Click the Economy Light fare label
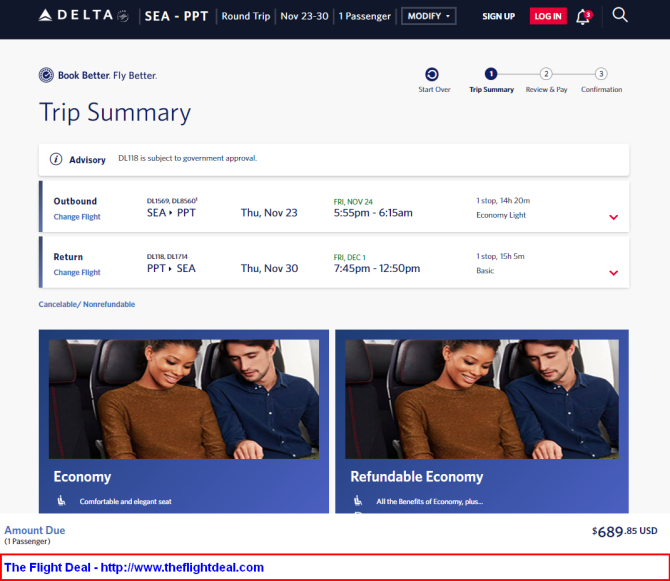 (501, 215)
